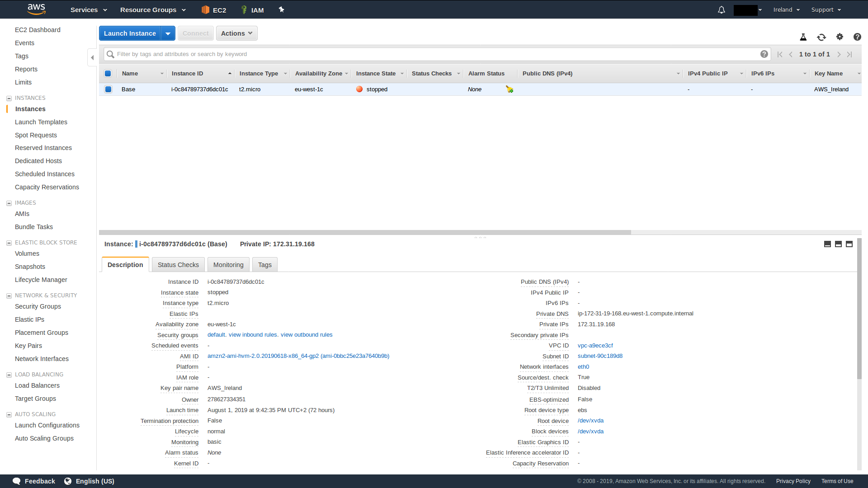Click the Connect button
This screenshot has height=488, width=868.
click(x=196, y=33)
